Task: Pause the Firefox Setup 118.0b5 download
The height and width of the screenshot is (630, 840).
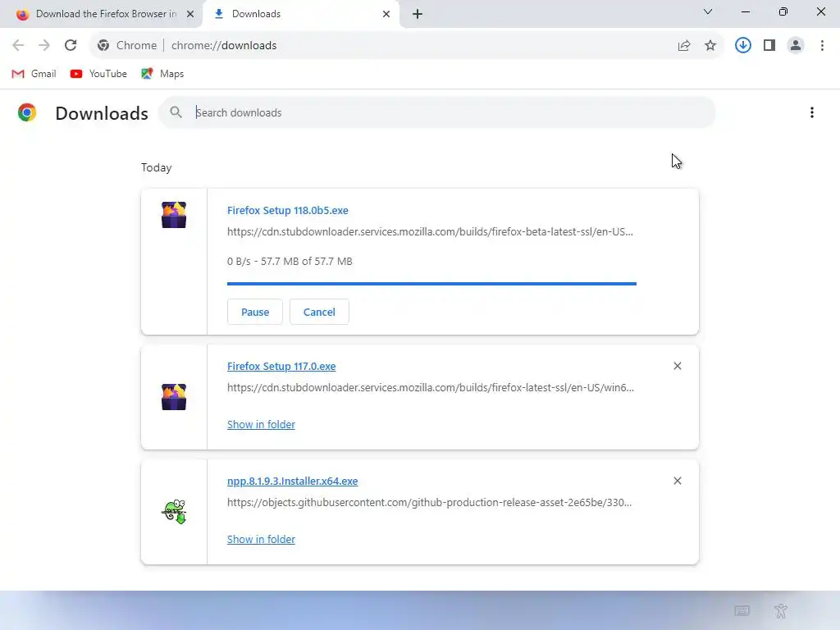Action: (x=255, y=312)
